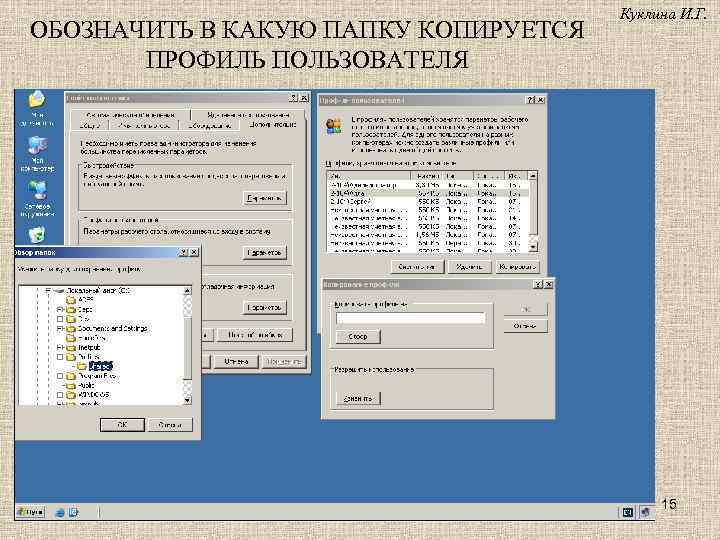Image resolution: width=720 pixels, height=540 pixels.
Task: Click Параметры in the Быстродействие section
Action: (264, 198)
